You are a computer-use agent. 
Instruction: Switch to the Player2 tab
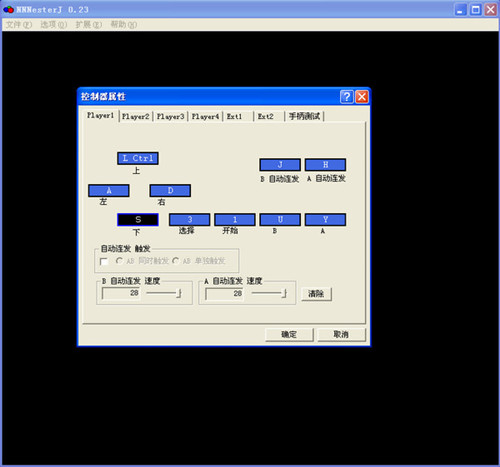click(136, 116)
